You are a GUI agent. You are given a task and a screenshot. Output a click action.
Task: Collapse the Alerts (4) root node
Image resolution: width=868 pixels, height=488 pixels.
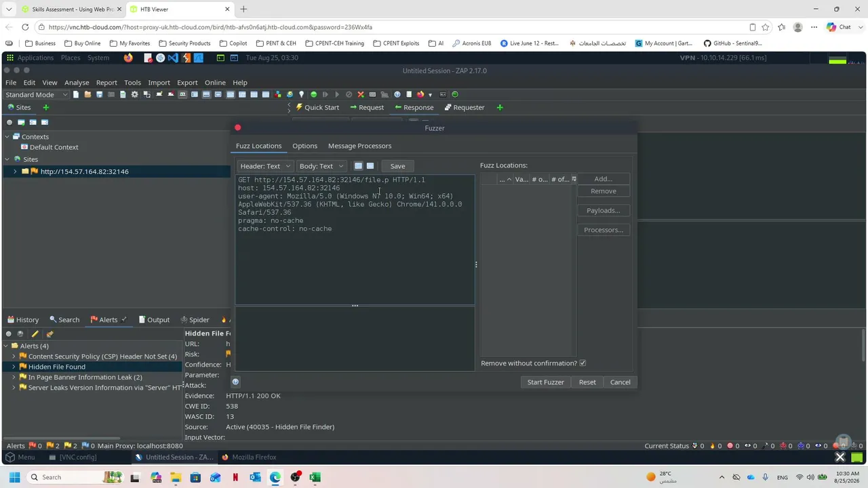pos(6,346)
